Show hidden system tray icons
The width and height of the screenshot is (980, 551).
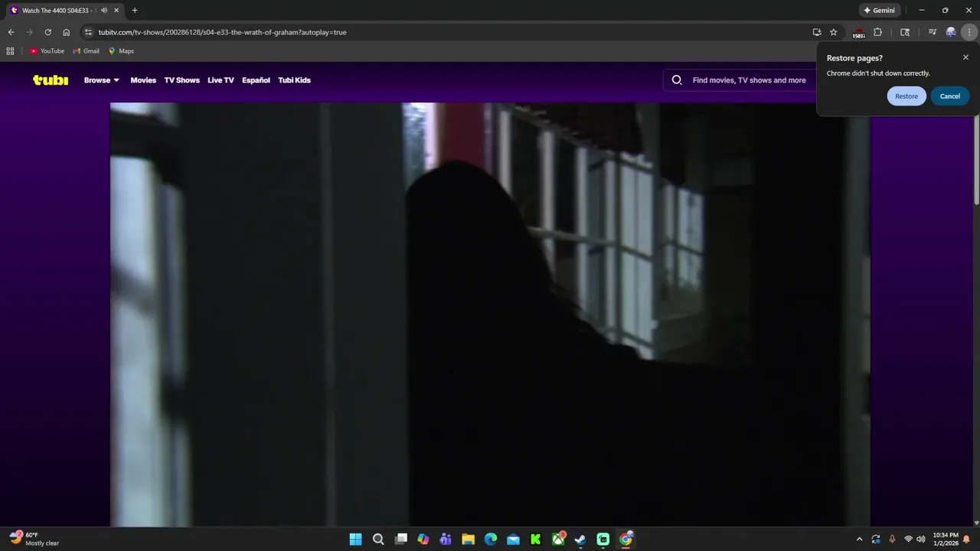pyautogui.click(x=859, y=539)
